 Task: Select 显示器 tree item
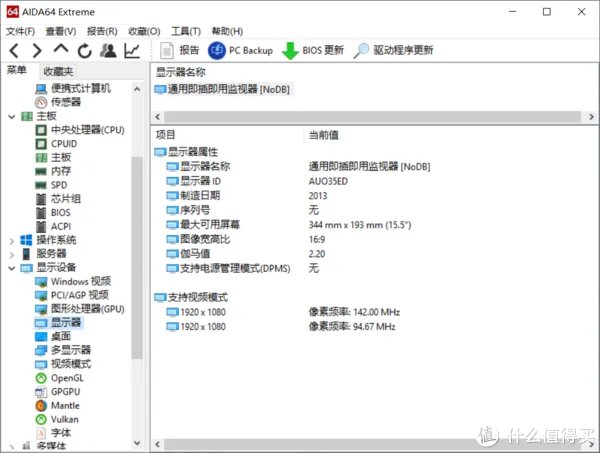click(58, 323)
